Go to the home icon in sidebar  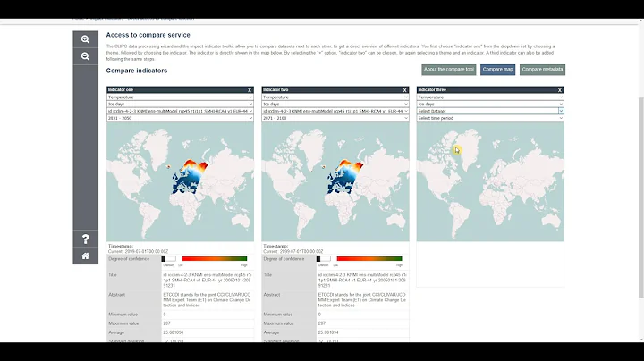[x=86, y=256]
